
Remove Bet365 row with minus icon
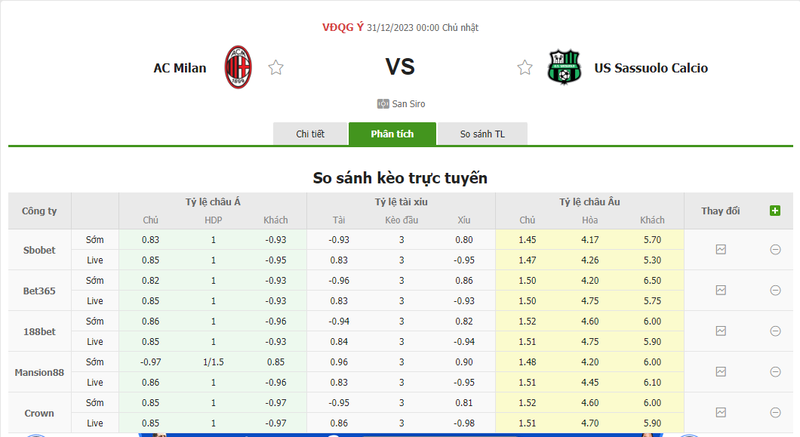pyautogui.click(x=775, y=290)
